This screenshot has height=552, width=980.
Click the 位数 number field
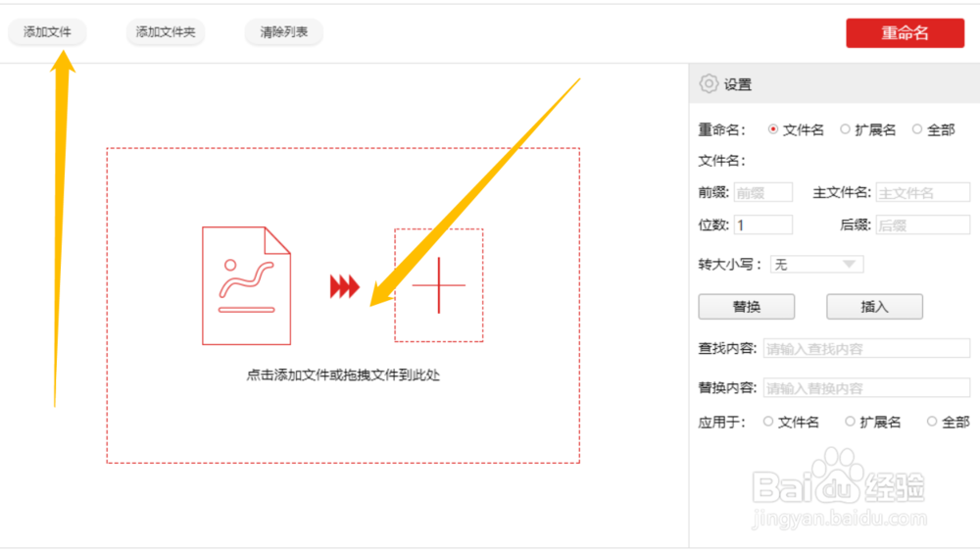(763, 226)
